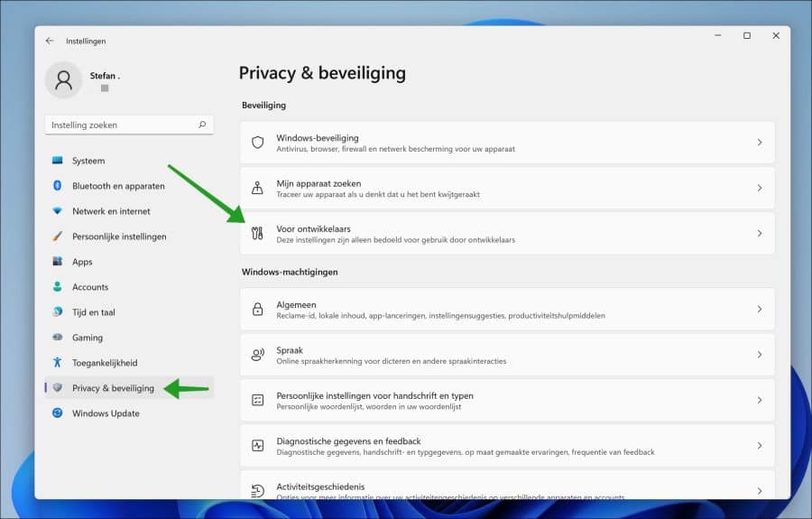The height and width of the screenshot is (519, 812).
Task: Open the Apps settings section
Action: [129, 262]
